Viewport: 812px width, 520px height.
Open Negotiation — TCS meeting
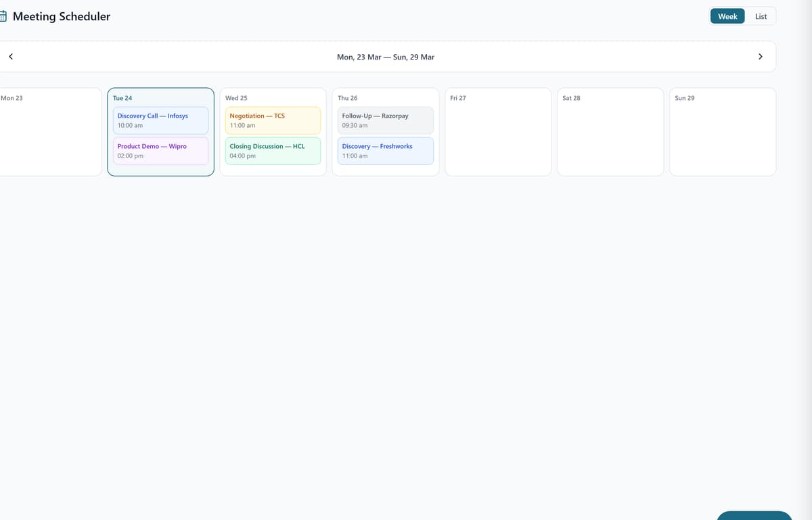pos(273,120)
